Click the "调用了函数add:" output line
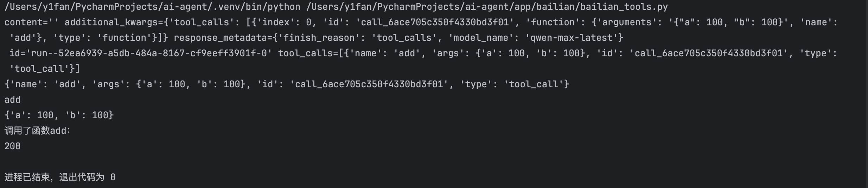This screenshot has height=188, width=868. pyautogui.click(x=37, y=131)
